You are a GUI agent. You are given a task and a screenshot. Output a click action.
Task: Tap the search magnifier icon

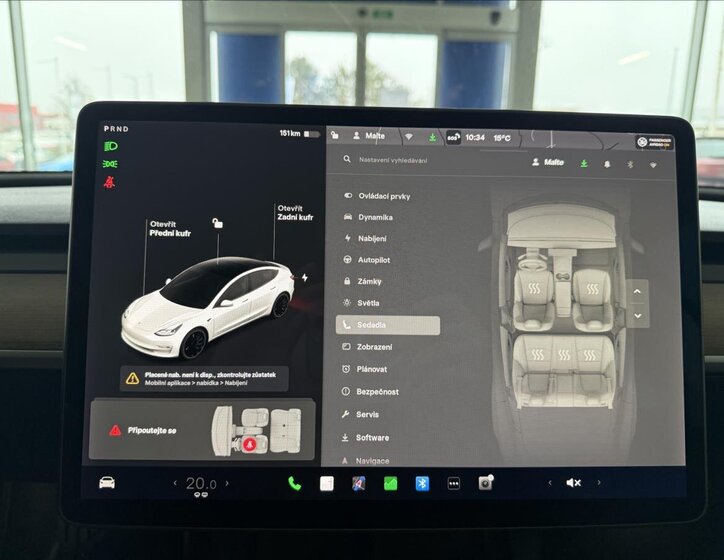[347, 159]
